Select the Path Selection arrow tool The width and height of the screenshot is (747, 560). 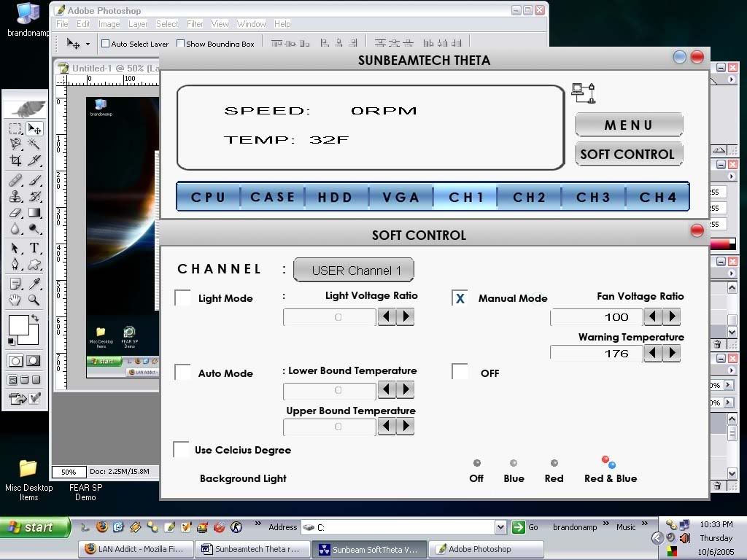tap(15, 248)
